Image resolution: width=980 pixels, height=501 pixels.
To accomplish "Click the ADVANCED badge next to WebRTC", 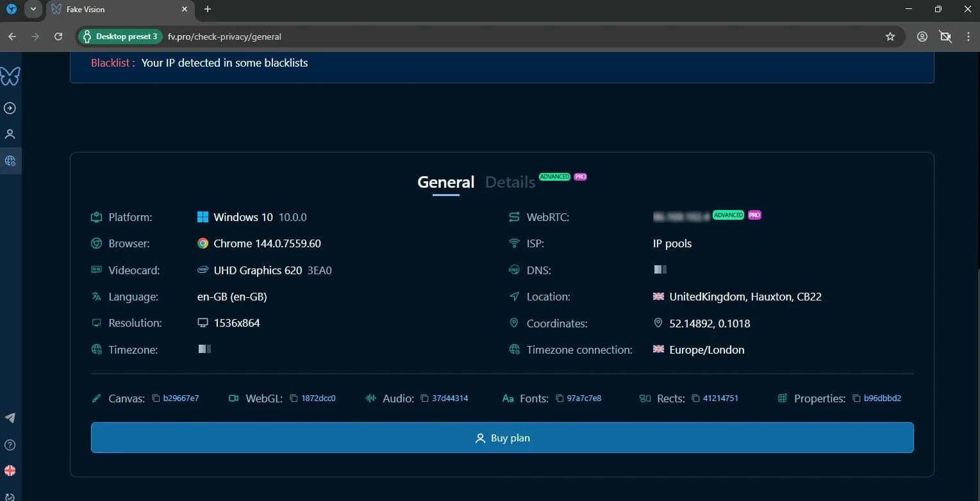I will click(728, 215).
